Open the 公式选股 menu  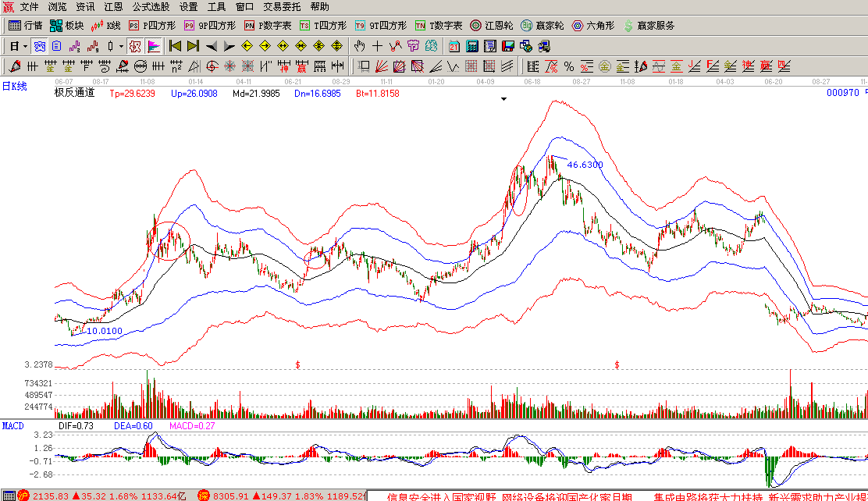point(151,7)
